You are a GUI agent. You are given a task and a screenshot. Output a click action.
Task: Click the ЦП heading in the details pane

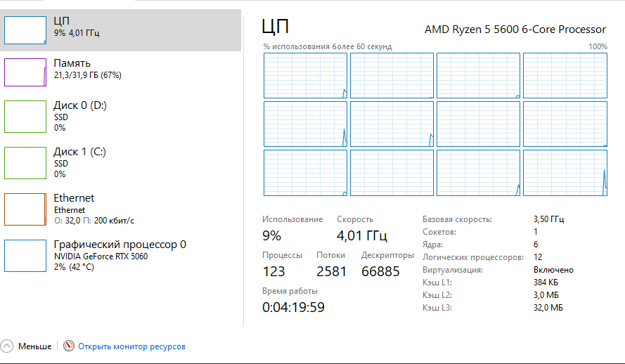pos(276,27)
